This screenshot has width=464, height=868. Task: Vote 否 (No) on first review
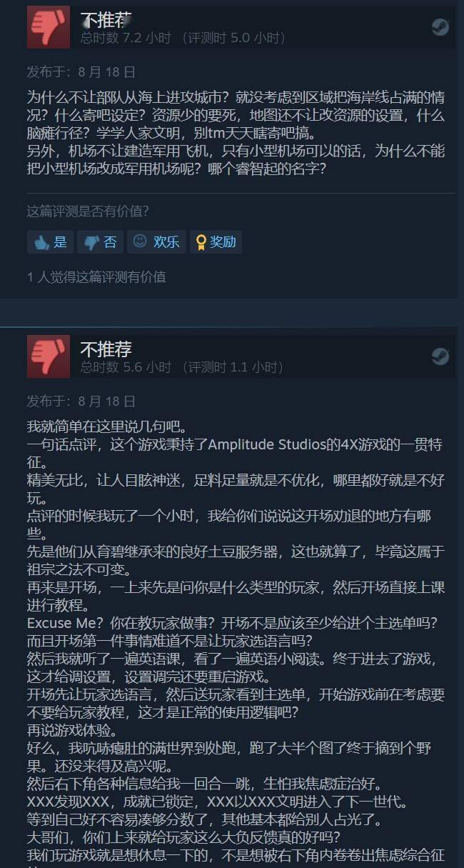(100, 241)
